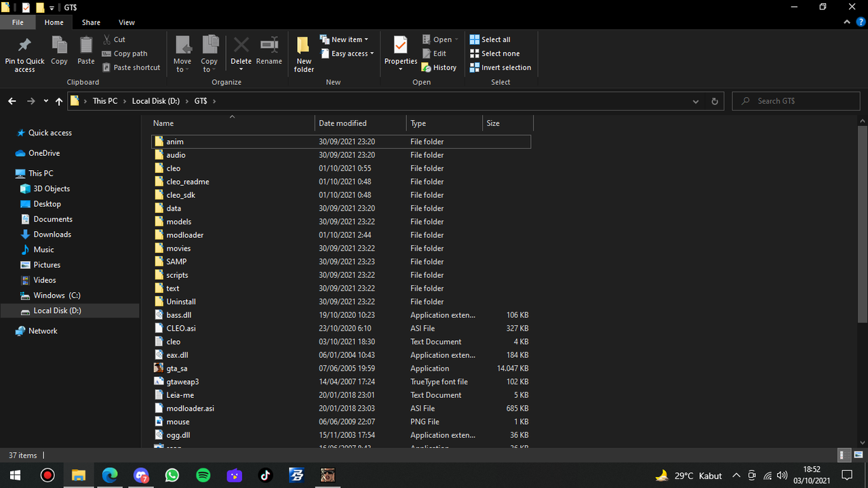Screen dimensions: 868x488
Task: Click the Properties ribbon icon
Action: pyautogui.click(x=401, y=45)
